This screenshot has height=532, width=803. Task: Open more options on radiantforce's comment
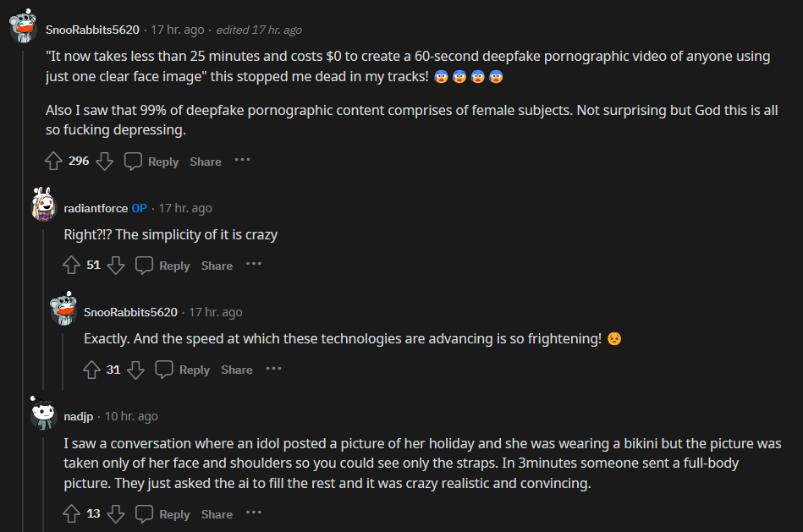click(254, 264)
